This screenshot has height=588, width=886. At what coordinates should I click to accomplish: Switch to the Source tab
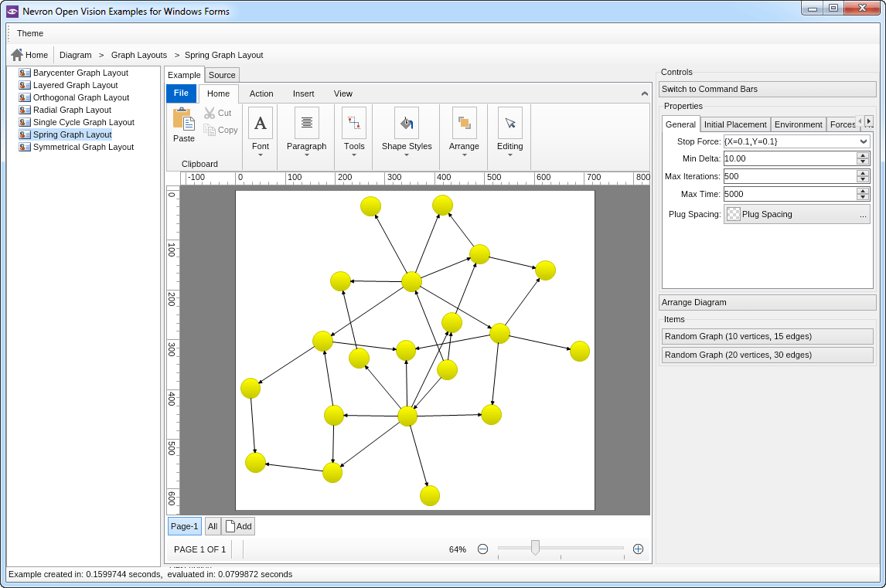(x=222, y=75)
